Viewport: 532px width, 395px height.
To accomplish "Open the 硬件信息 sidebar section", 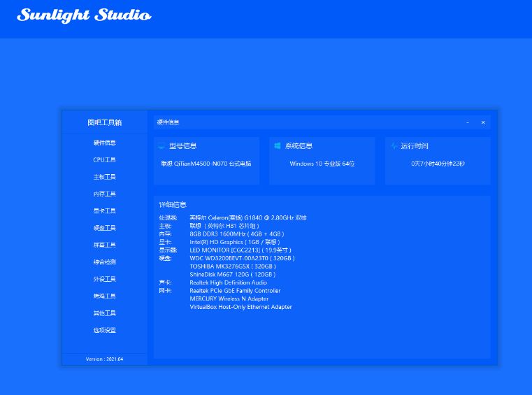I will click(x=104, y=143).
